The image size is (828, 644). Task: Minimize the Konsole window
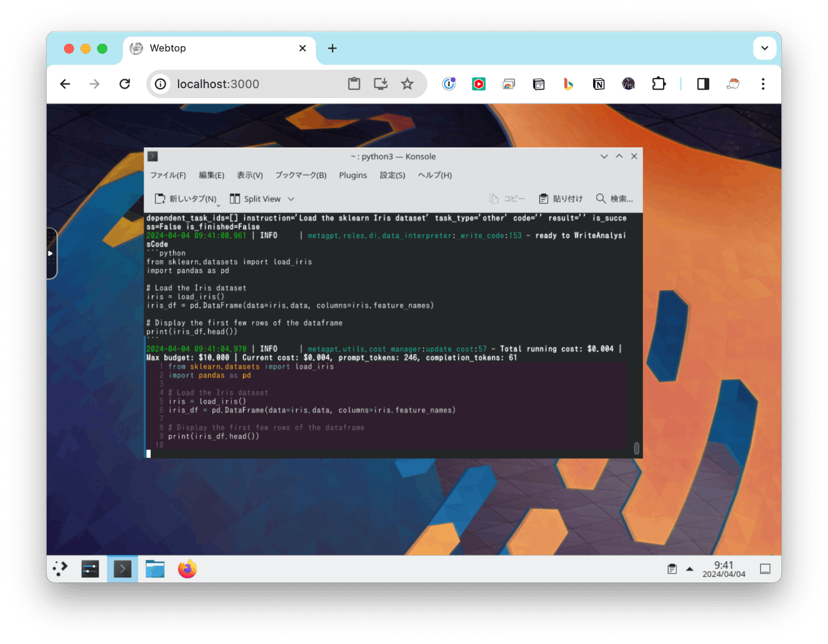(x=604, y=157)
